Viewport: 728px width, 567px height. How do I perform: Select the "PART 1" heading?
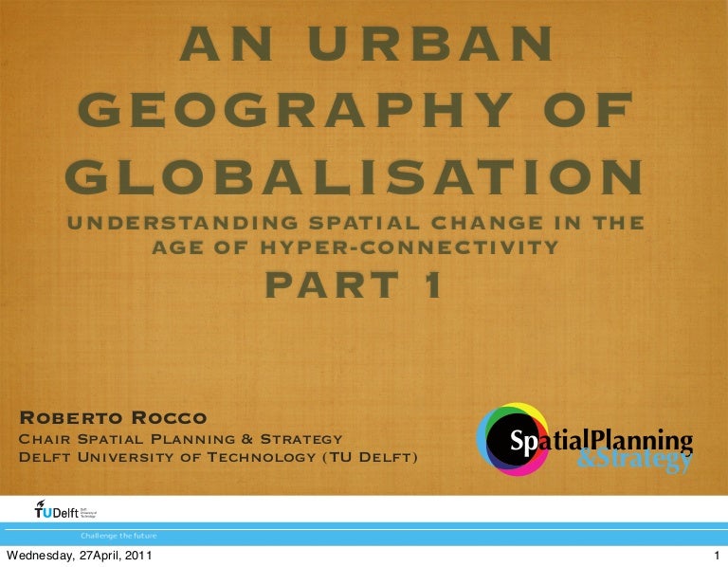pyautogui.click(x=354, y=286)
